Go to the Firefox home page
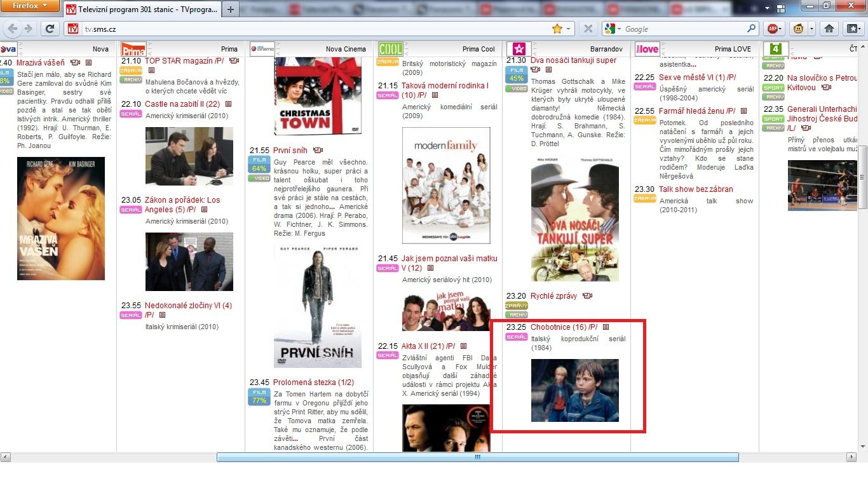The height and width of the screenshot is (488, 868). click(829, 29)
